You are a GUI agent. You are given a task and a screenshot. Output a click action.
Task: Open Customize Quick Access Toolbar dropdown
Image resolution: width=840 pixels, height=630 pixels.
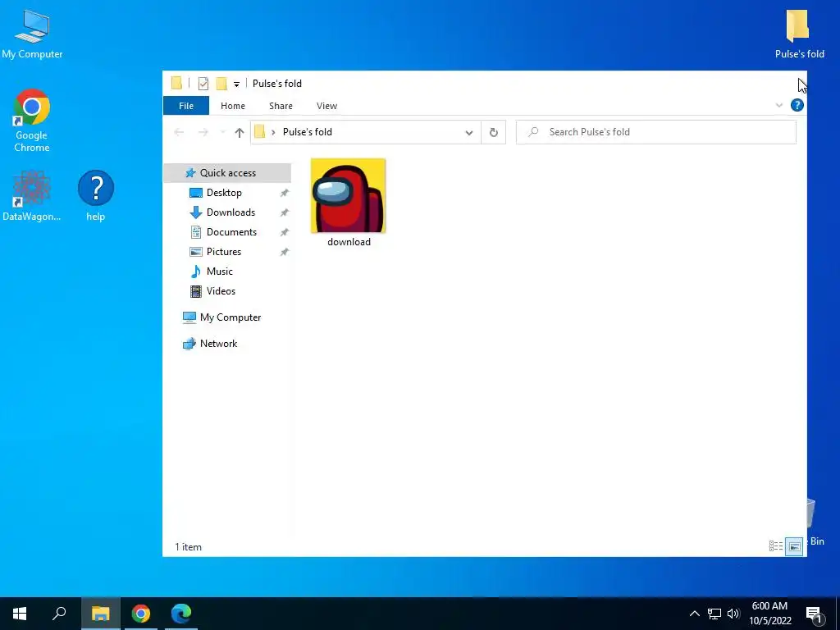click(236, 84)
